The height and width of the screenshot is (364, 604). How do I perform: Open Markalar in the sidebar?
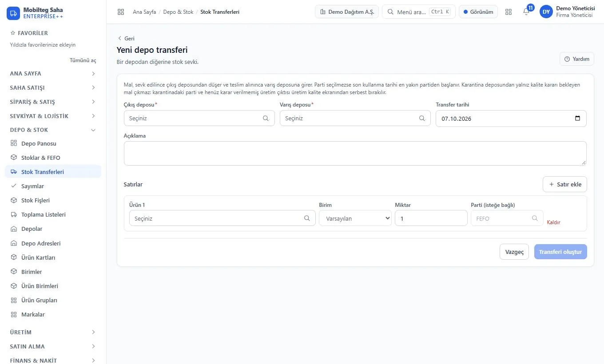(x=53, y=314)
